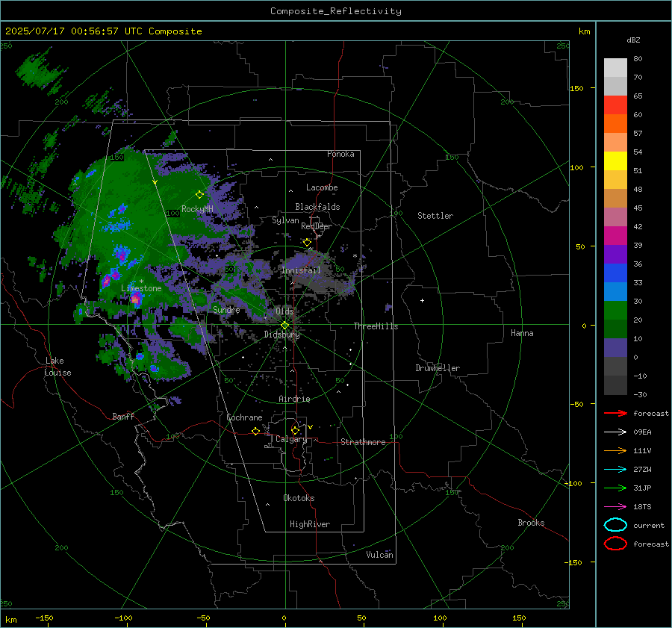
Task: Select the Limestone label near storm cells
Action: pos(141,288)
